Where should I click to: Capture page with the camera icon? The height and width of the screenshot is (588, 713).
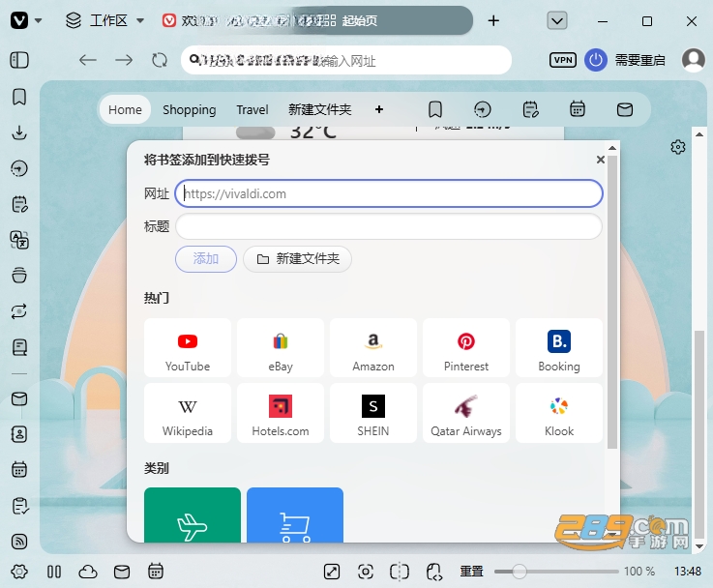tap(366, 572)
